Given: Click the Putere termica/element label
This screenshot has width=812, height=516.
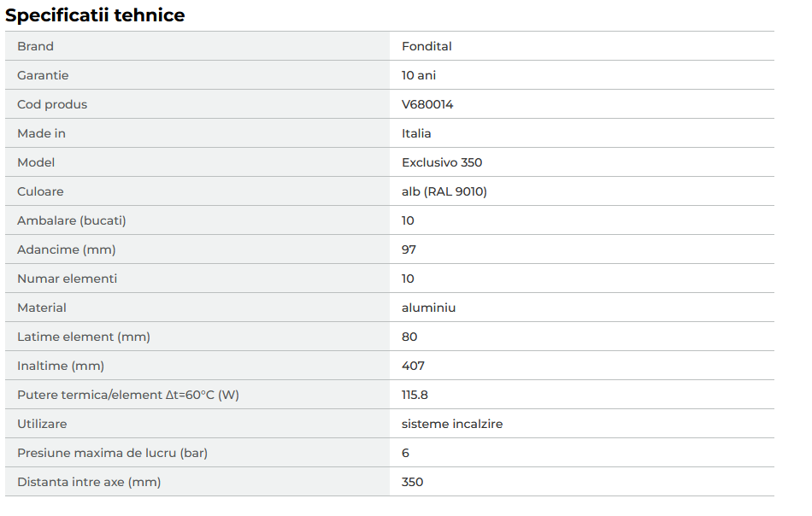Looking at the screenshot, I should point(128,395).
